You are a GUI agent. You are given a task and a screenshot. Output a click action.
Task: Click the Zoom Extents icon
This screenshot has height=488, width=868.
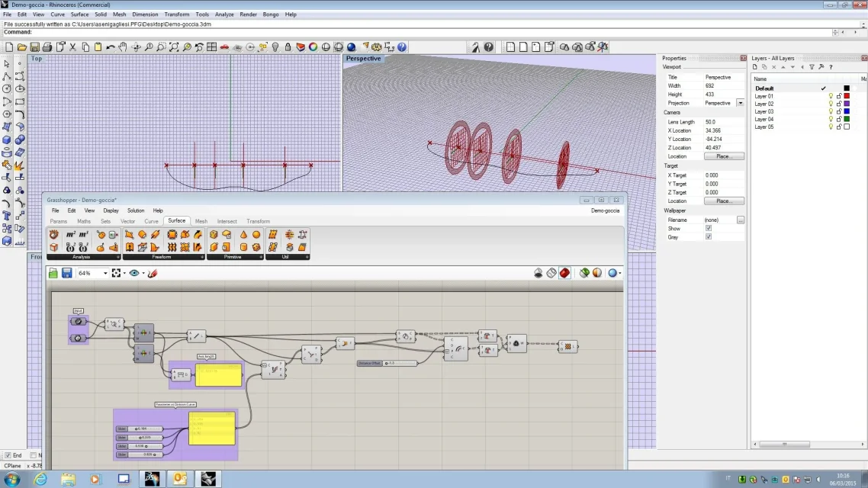(x=174, y=47)
